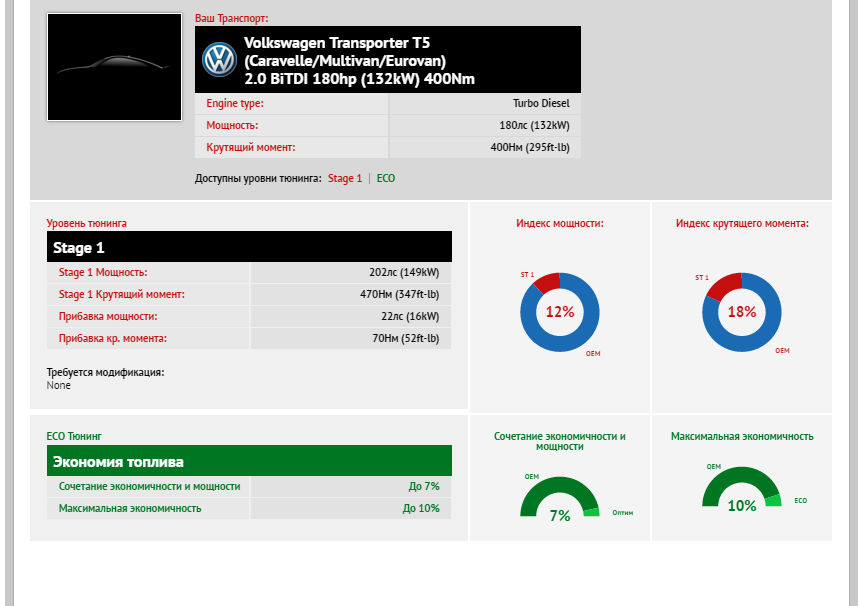Click the Volkswagen Transporter T5 vehicle title
This screenshot has height=606, width=858.
[359, 61]
